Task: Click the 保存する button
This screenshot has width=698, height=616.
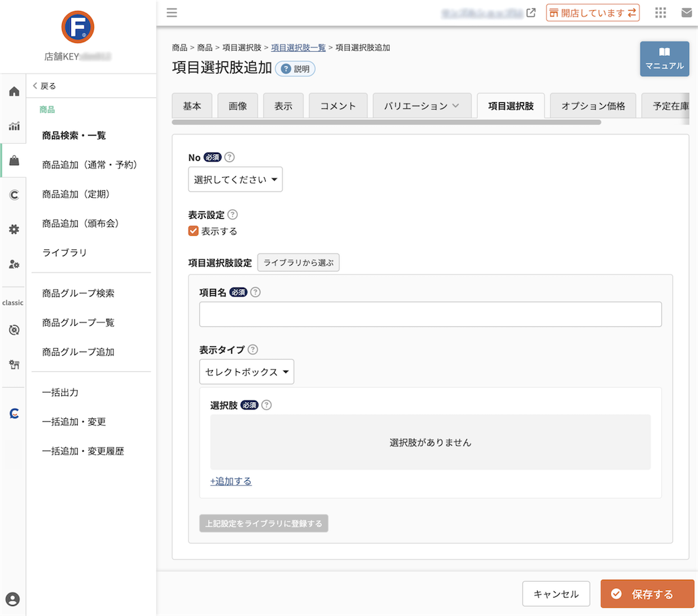Action: point(648,594)
